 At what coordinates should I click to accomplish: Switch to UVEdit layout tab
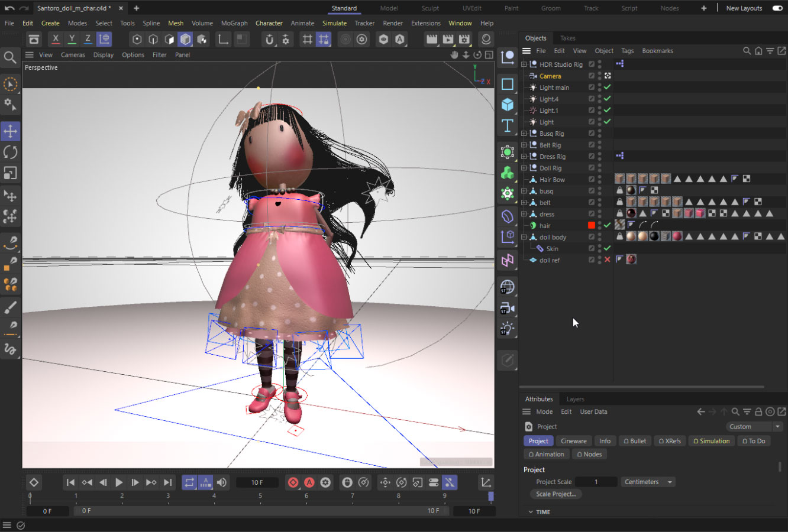pos(471,8)
